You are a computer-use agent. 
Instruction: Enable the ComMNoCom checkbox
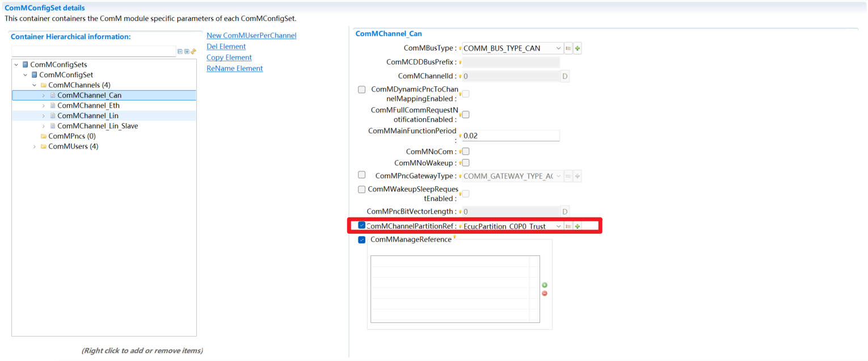pyautogui.click(x=466, y=152)
